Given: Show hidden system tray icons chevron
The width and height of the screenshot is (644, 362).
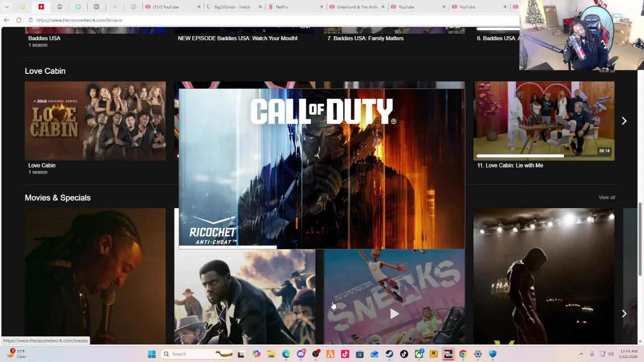Looking at the screenshot, I should 582,354.
